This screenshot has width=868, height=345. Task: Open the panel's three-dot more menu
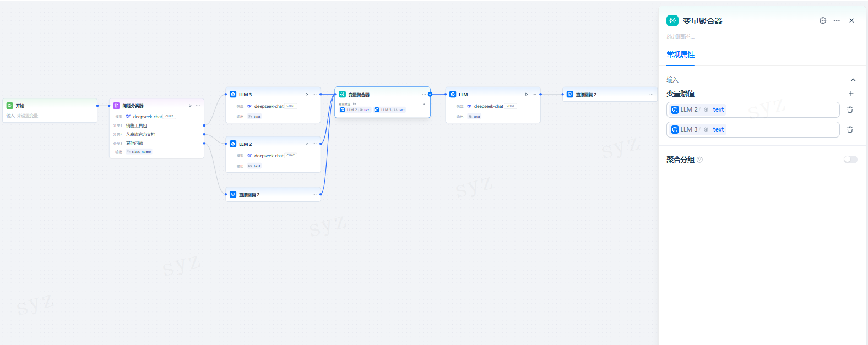coord(837,20)
